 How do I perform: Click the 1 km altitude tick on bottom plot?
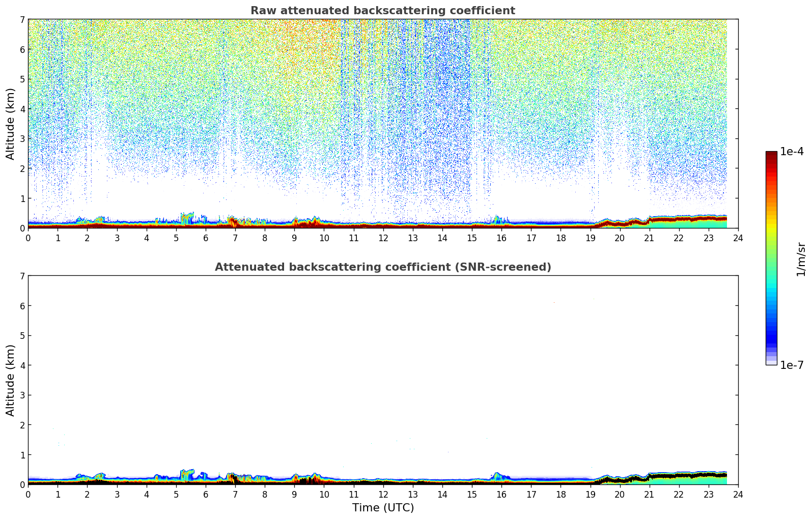coord(22,455)
